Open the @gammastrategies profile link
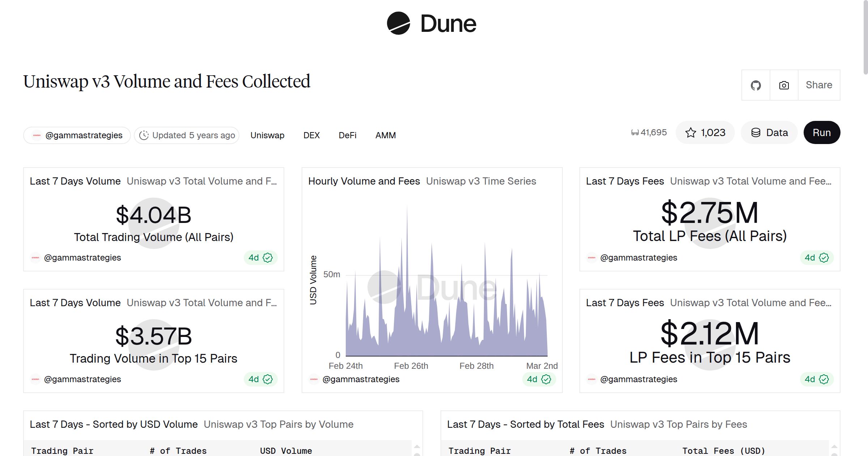The width and height of the screenshot is (868, 456). coord(84,135)
